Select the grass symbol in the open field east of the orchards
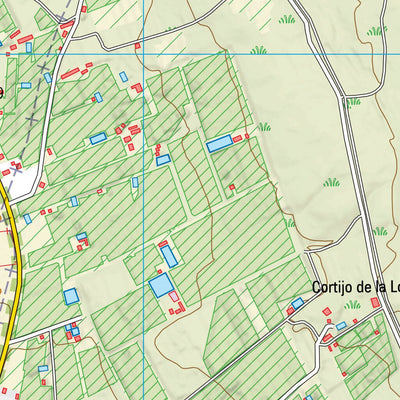400x400 pixels. 331,182
